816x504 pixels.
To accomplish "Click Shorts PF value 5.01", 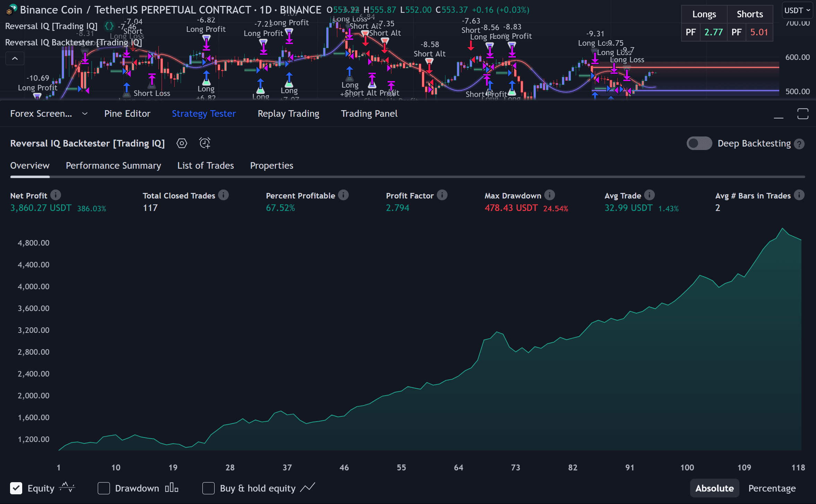I will [759, 32].
